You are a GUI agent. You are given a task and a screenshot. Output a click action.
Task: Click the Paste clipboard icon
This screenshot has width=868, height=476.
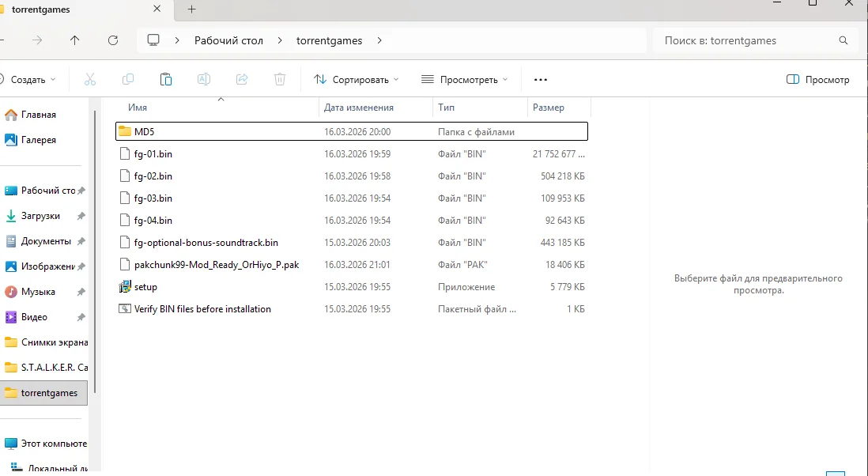coord(166,79)
